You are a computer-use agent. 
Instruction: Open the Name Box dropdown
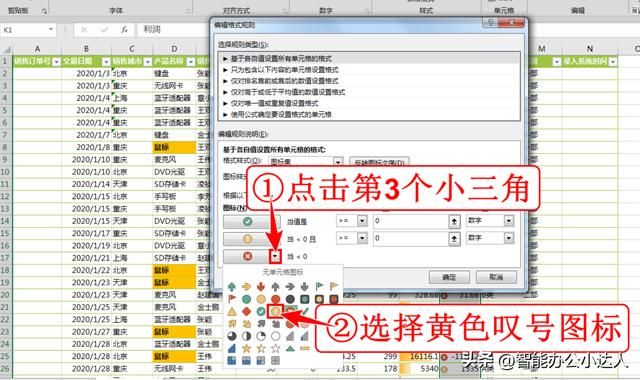click(51, 29)
